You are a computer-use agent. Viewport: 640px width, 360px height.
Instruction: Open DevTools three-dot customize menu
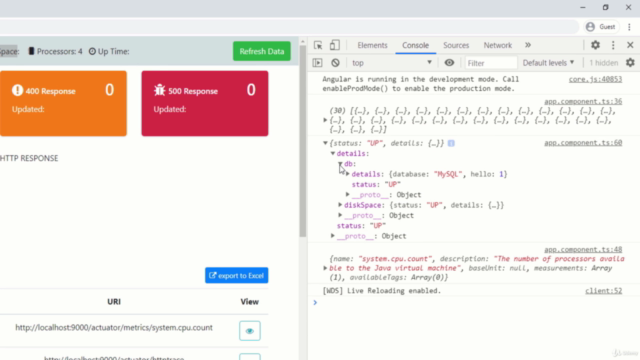[x=613, y=45]
